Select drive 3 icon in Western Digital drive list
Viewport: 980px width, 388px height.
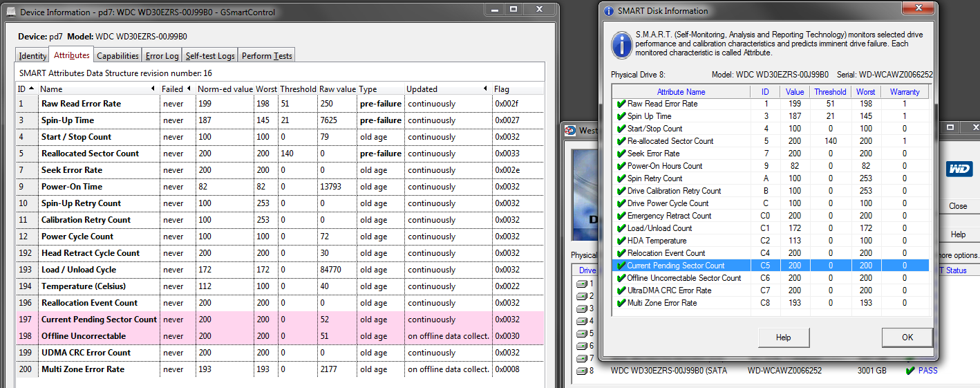click(583, 308)
